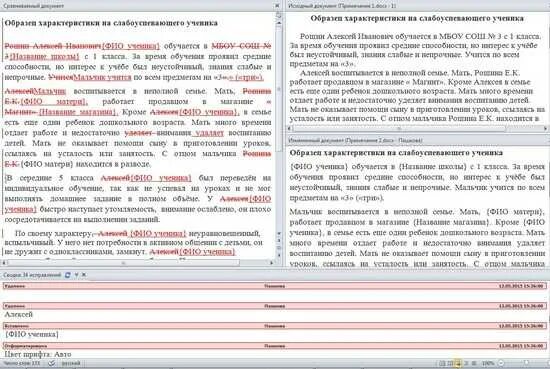Click the русский language indicator
This screenshot has height=369, width=550.
[71, 363]
